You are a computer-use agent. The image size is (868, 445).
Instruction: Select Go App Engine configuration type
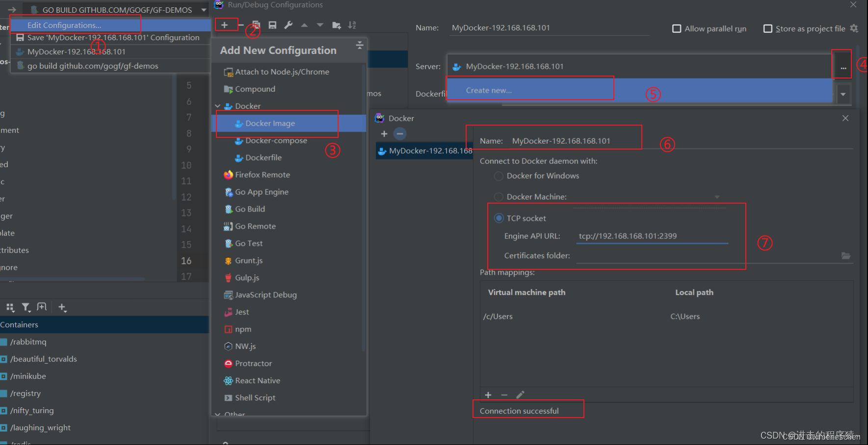pos(289,192)
